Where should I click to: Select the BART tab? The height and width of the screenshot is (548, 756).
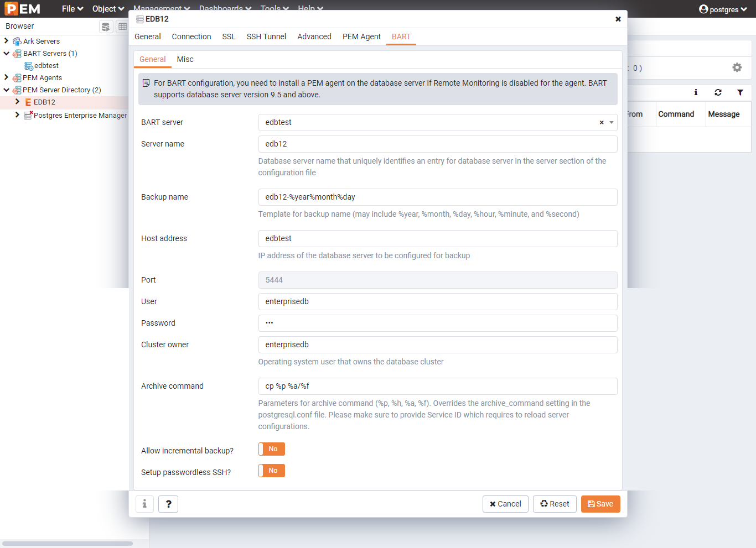click(x=401, y=36)
